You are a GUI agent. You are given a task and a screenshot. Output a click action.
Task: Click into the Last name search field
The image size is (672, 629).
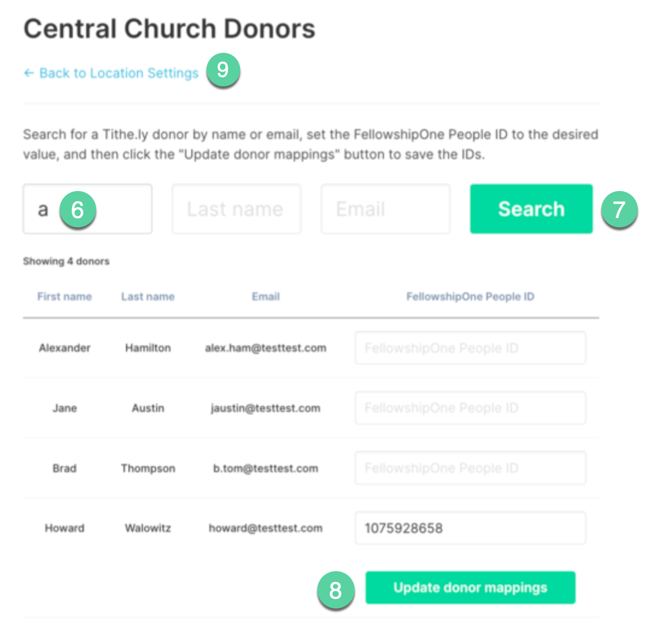coord(236,209)
